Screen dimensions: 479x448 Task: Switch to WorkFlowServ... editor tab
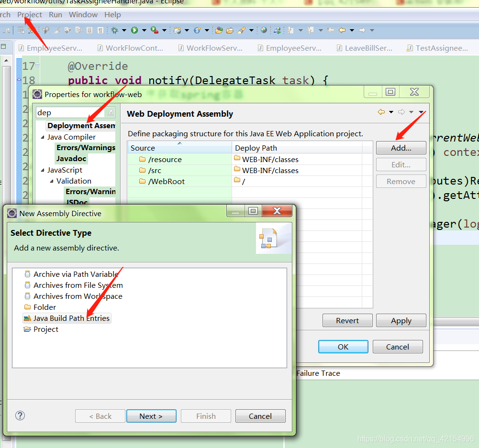pyautogui.click(x=211, y=48)
